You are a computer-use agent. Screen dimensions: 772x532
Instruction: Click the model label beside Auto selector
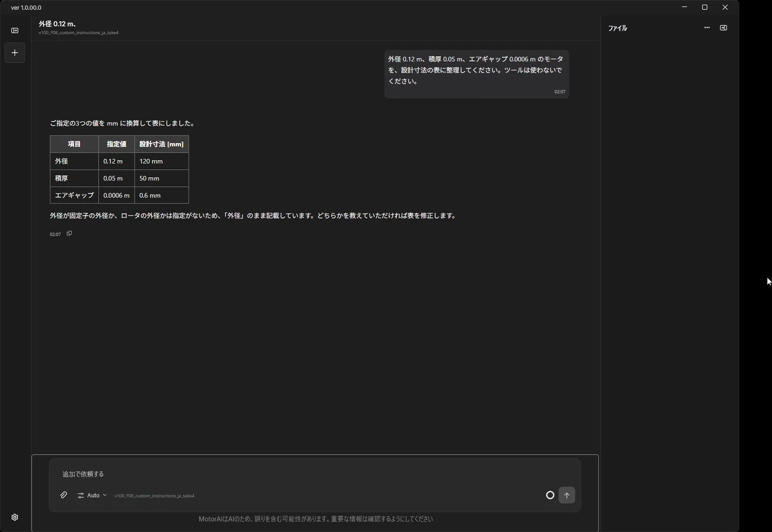pos(154,496)
